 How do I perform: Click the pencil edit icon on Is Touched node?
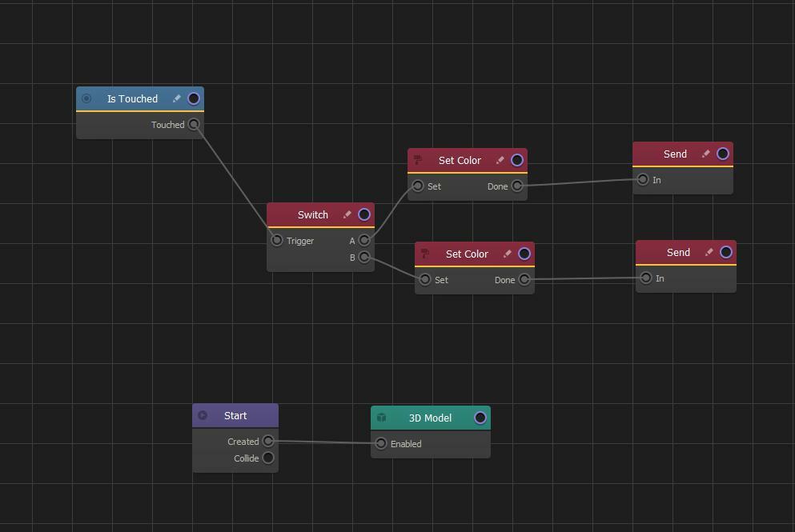(x=177, y=98)
